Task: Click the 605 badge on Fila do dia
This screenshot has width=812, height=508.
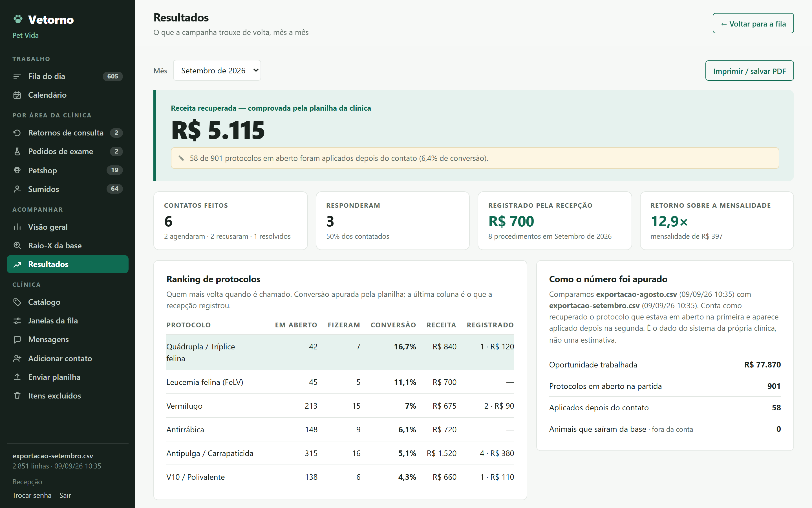Action: [113, 76]
